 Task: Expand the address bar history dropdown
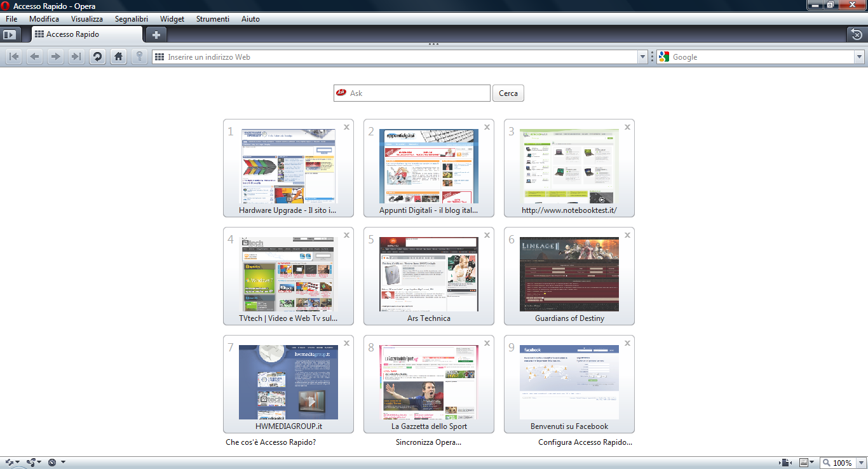click(642, 57)
